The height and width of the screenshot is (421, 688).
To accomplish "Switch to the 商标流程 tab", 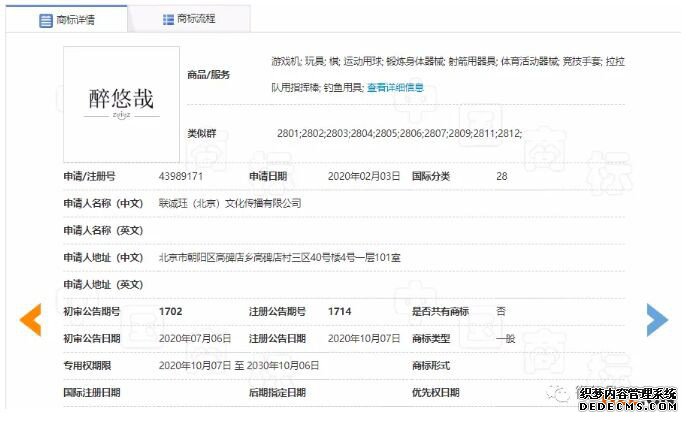I will (189, 19).
